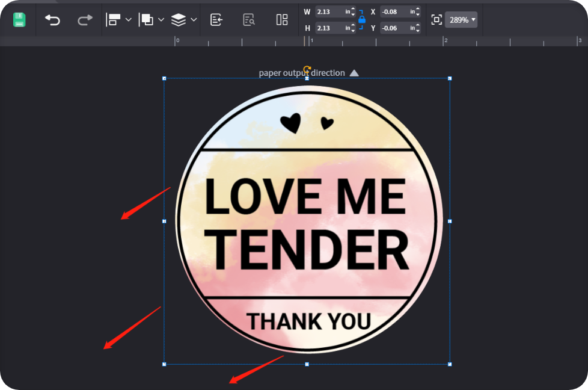Click the arrange overlap order icon
The height and width of the screenshot is (390, 588).
146,19
